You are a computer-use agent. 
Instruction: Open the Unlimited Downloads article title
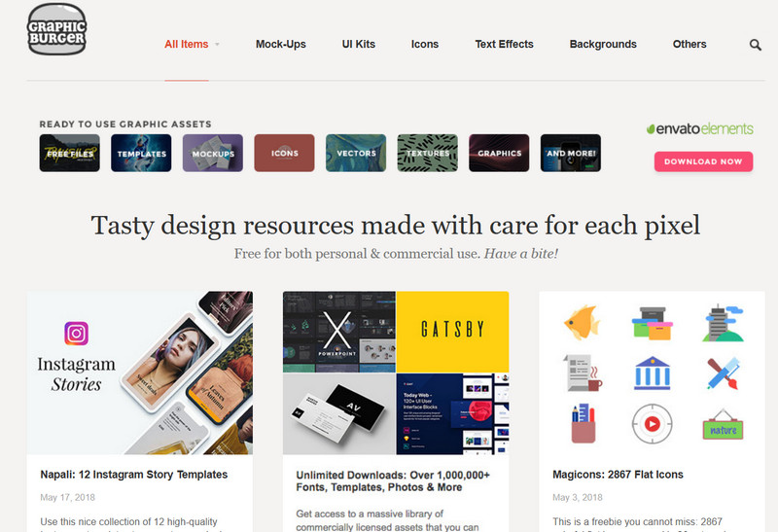(x=393, y=480)
